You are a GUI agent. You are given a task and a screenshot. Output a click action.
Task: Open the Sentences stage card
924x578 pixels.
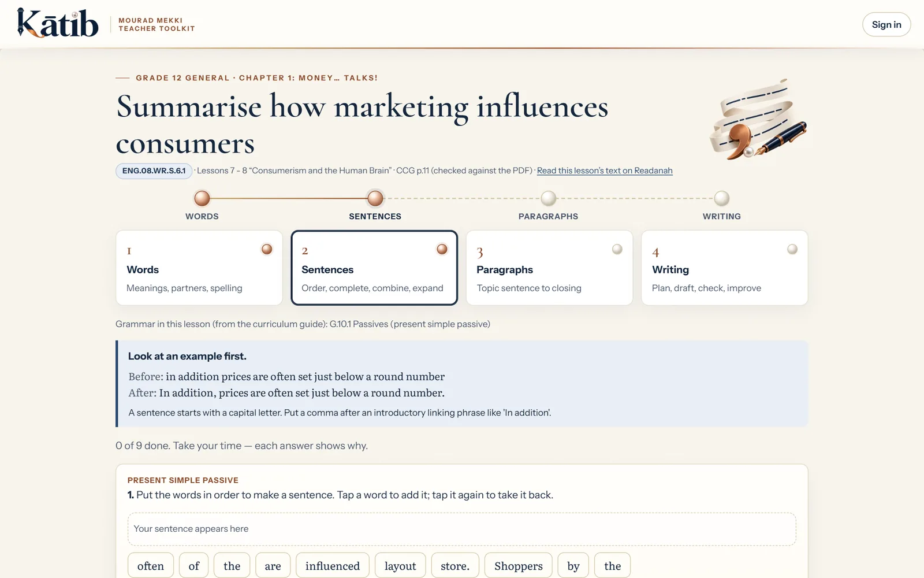pos(374,268)
